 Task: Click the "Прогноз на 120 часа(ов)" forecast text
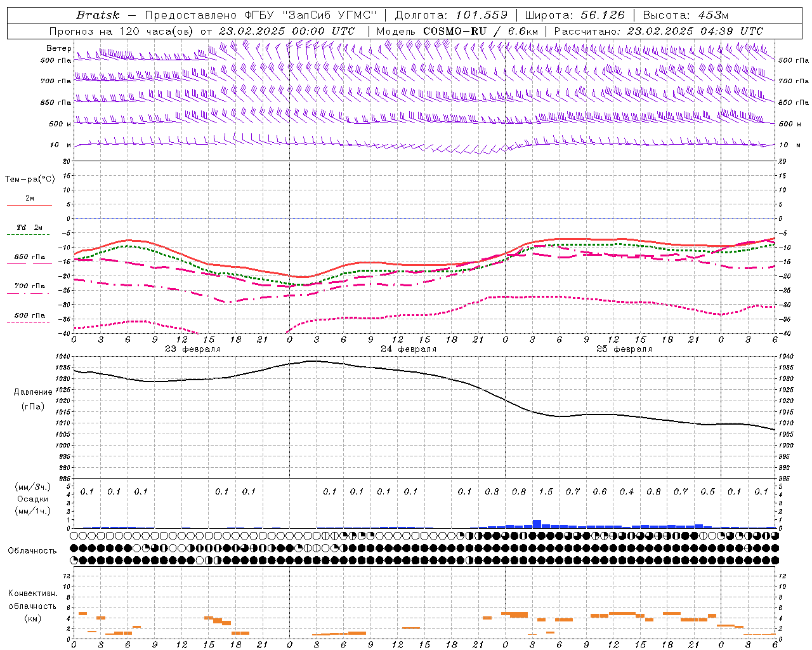tap(122, 31)
